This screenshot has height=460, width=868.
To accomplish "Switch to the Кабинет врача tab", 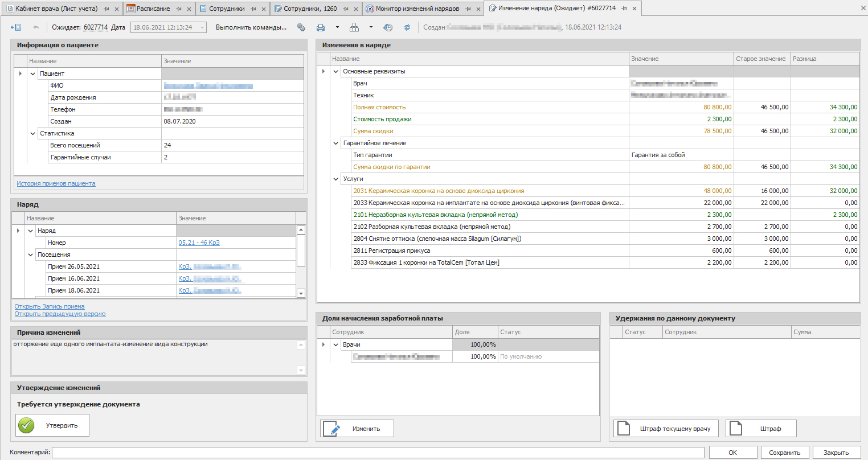I will pyautogui.click(x=56, y=9).
